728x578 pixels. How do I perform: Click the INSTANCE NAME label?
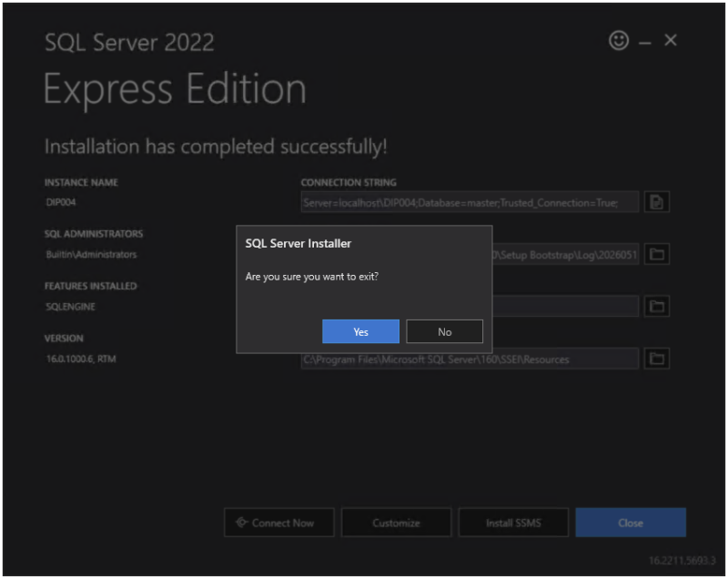pyautogui.click(x=81, y=182)
